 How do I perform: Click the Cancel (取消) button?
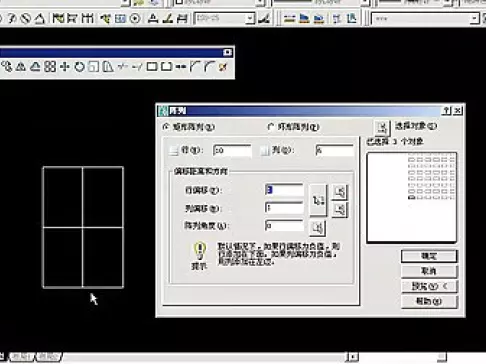point(429,271)
